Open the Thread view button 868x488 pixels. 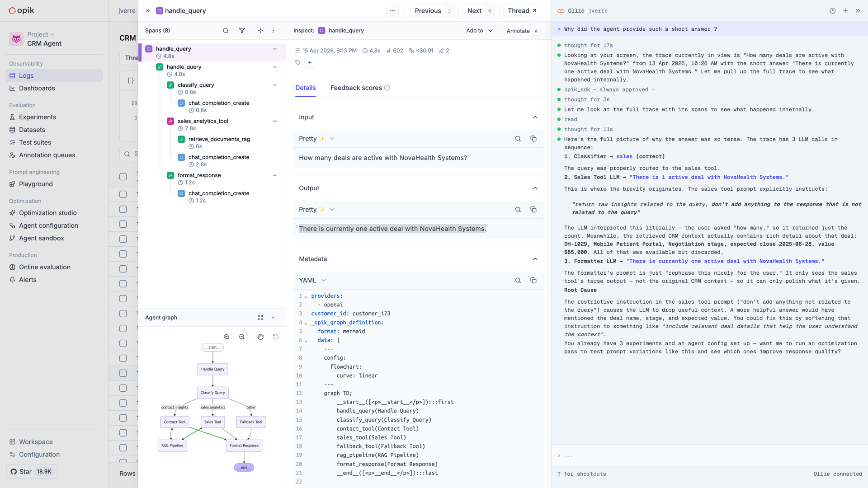522,11
